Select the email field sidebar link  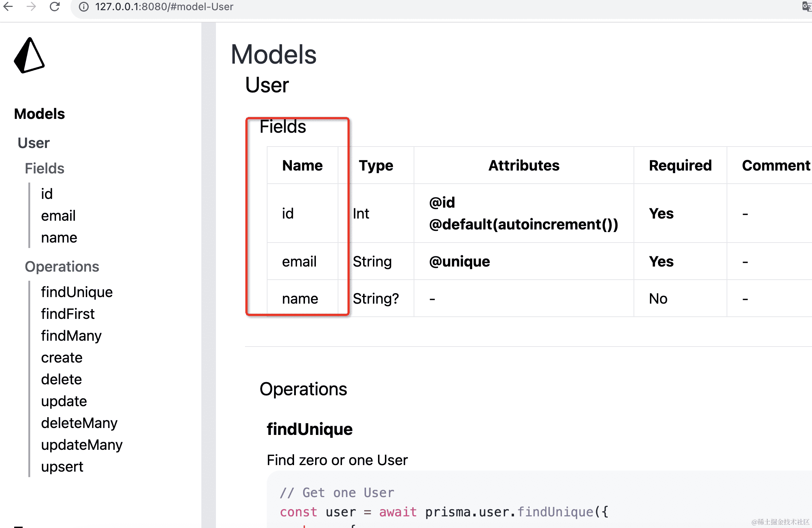(x=58, y=216)
